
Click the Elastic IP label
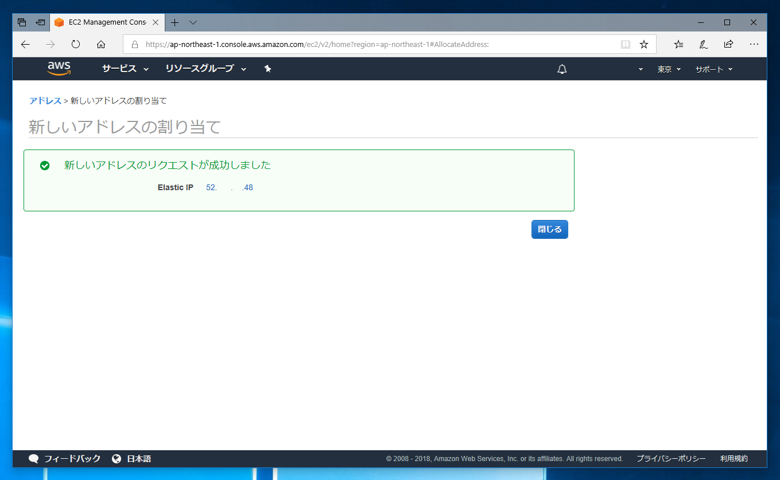(175, 188)
